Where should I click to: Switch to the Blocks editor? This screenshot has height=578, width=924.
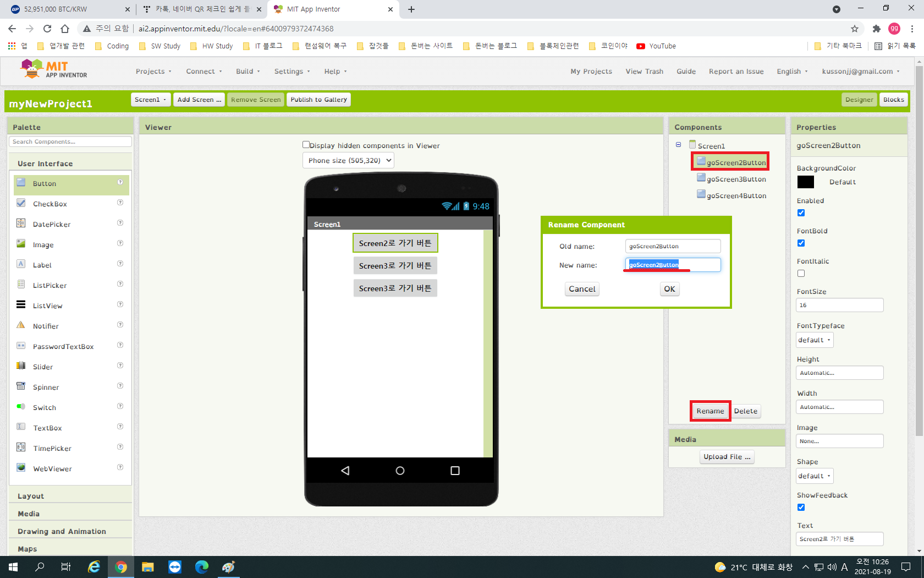pyautogui.click(x=893, y=100)
